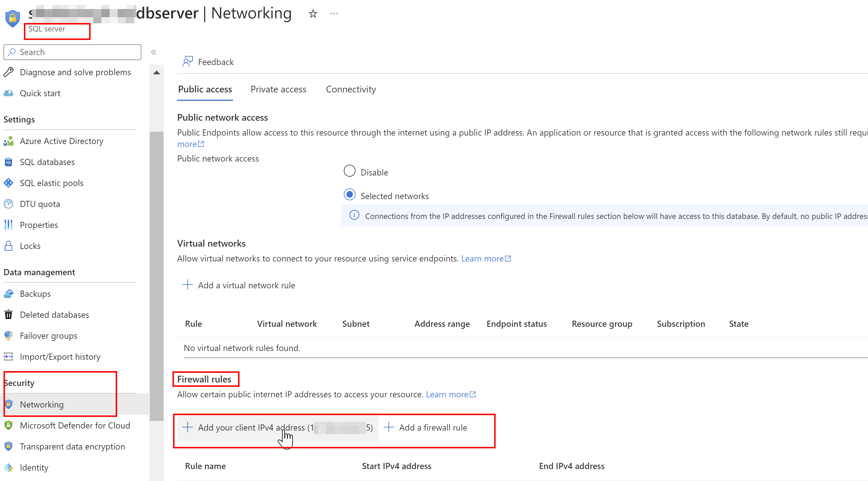Go to Backups page
Screen dimensions: 868x481
tap(35, 294)
